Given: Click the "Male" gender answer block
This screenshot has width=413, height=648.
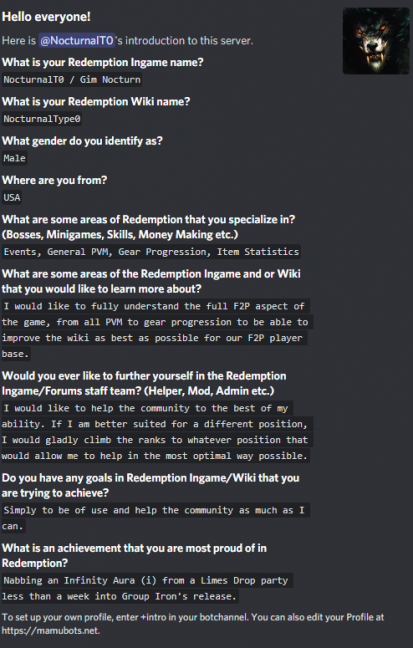Looking at the screenshot, I should [14, 158].
